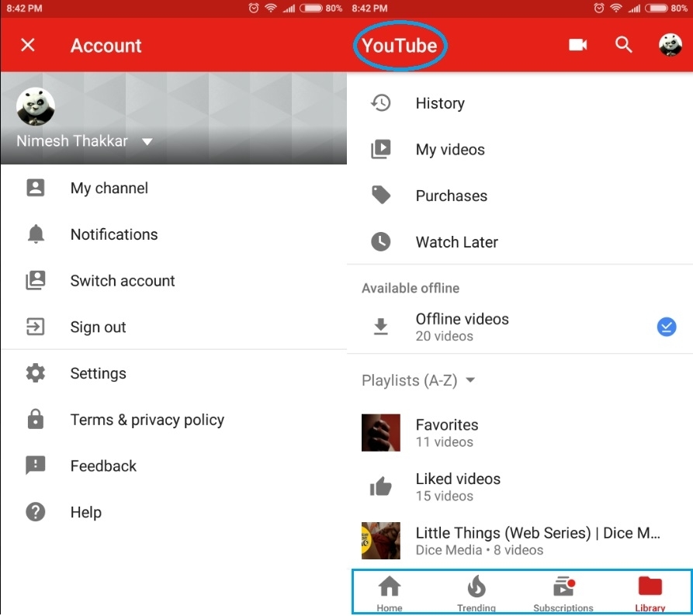Expand the Playlists (A-Z) sort dropdown

418,380
